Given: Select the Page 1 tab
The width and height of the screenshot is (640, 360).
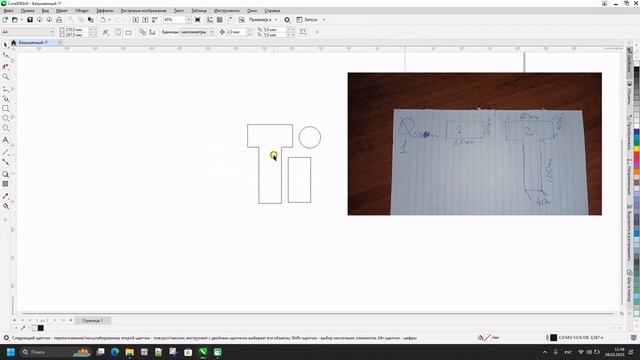Looking at the screenshot, I should coord(93,320).
